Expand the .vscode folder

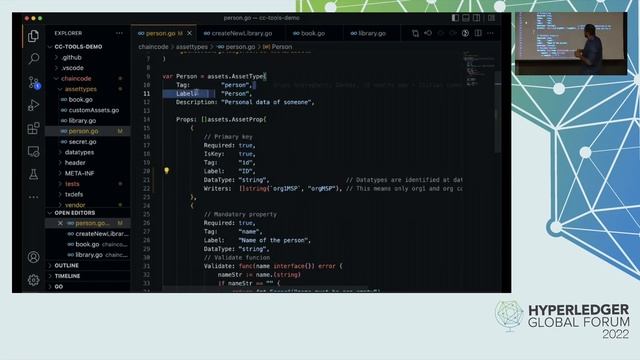(72, 68)
